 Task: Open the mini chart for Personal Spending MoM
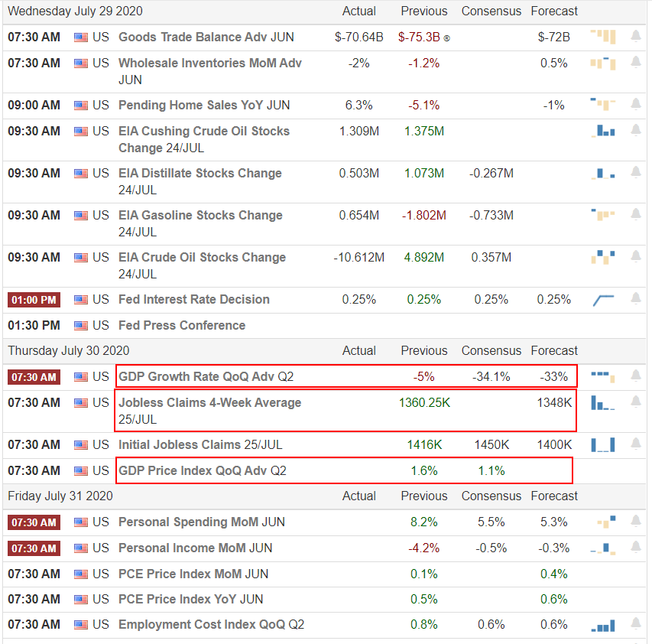(x=603, y=522)
